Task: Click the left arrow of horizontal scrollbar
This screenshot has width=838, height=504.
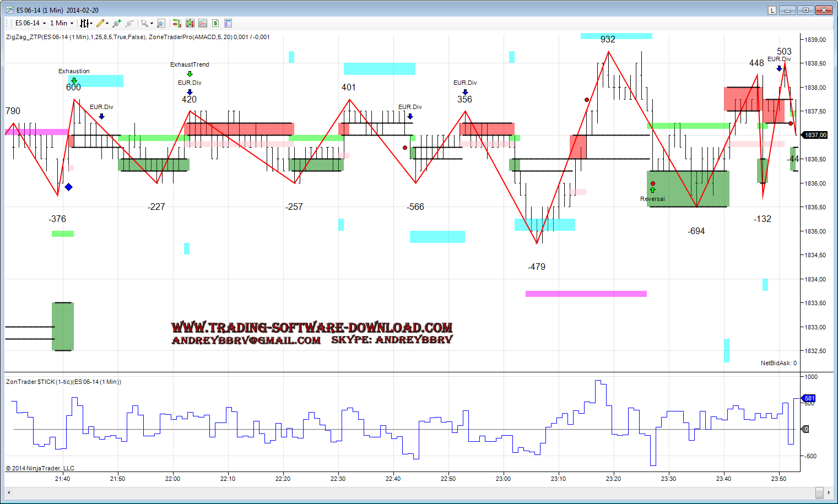Action: [x=9, y=492]
